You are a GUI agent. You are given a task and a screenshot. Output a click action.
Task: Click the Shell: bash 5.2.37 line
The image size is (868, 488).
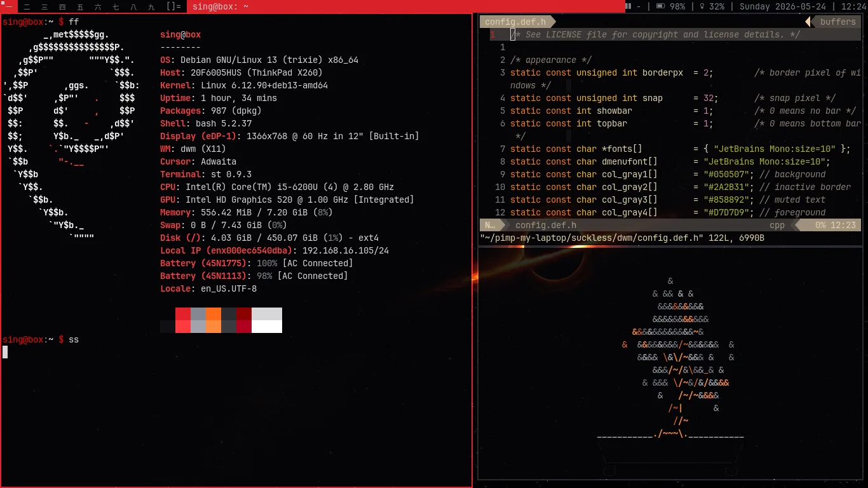(x=206, y=123)
